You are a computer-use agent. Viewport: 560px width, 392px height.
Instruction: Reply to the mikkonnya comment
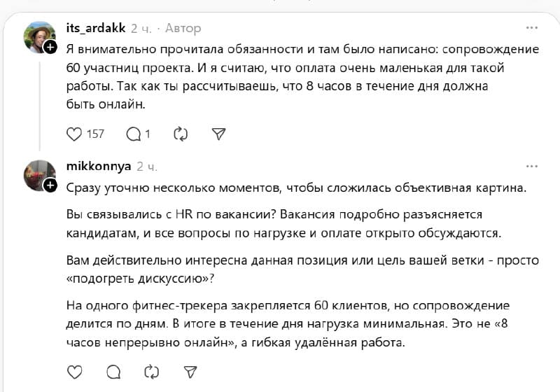click(x=113, y=372)
